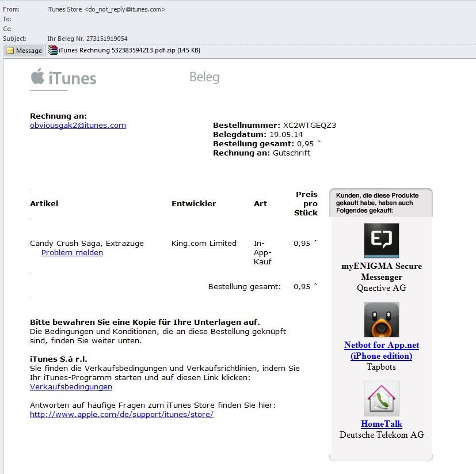
Task: Open the Netbot for App.net (iPhone edition) link
Action: pos(381,350)
